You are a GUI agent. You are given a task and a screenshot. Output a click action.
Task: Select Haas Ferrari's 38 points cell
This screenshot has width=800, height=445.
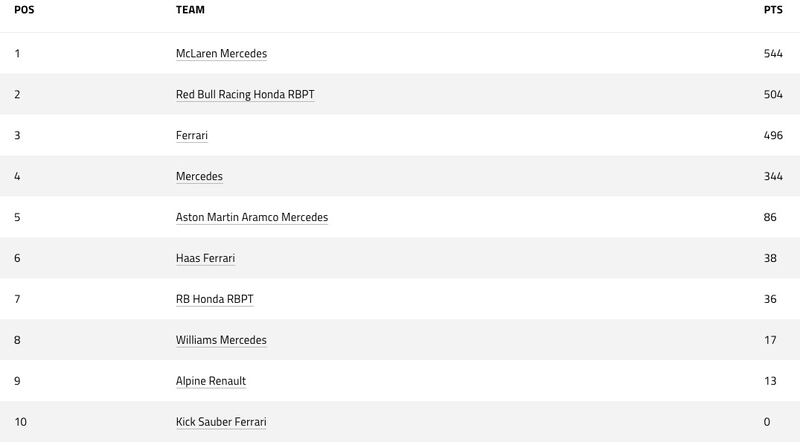click(x=770, y=259)
